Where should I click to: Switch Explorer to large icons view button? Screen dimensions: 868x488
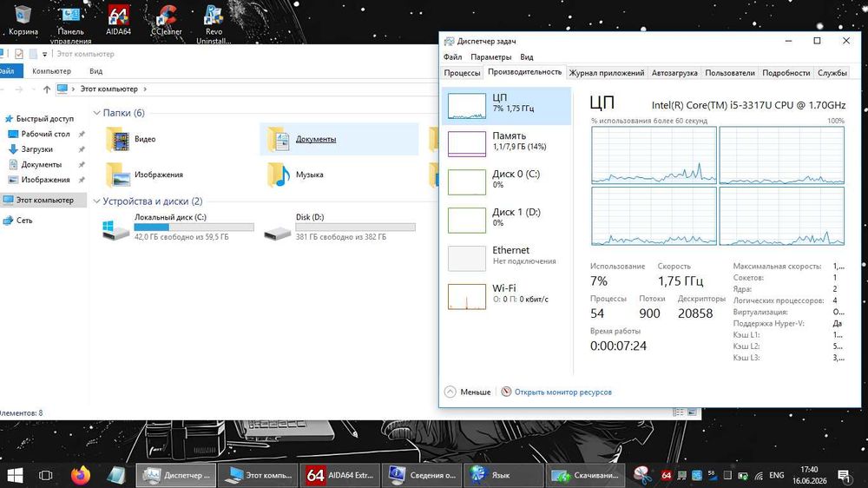coord(692,412)
